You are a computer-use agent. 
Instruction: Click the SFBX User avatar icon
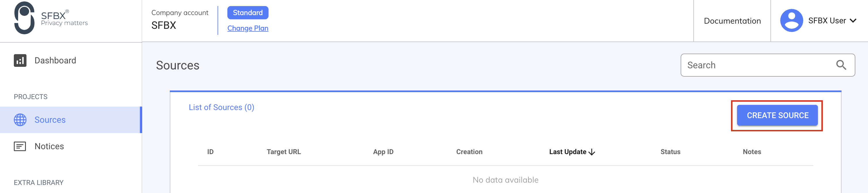coord(792,20)
